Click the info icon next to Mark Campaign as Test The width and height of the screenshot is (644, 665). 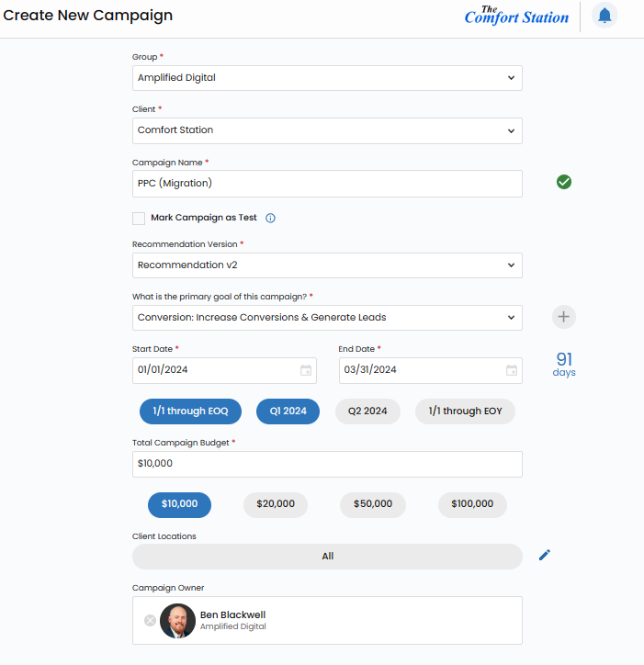[270, 219]
